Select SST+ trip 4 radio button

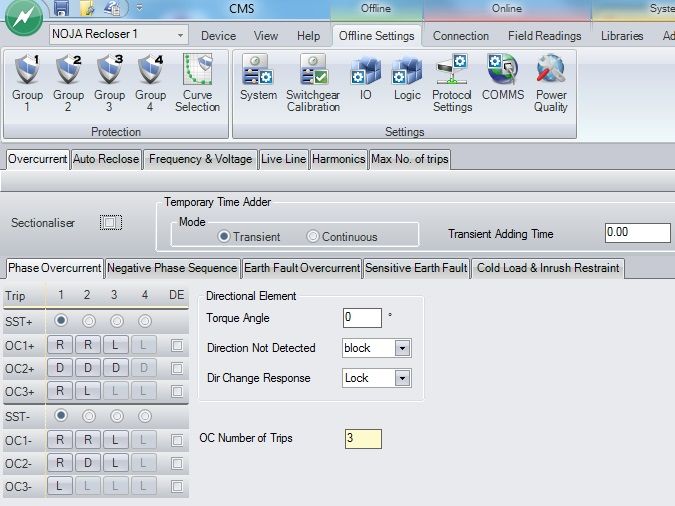[x=145, y=321]
